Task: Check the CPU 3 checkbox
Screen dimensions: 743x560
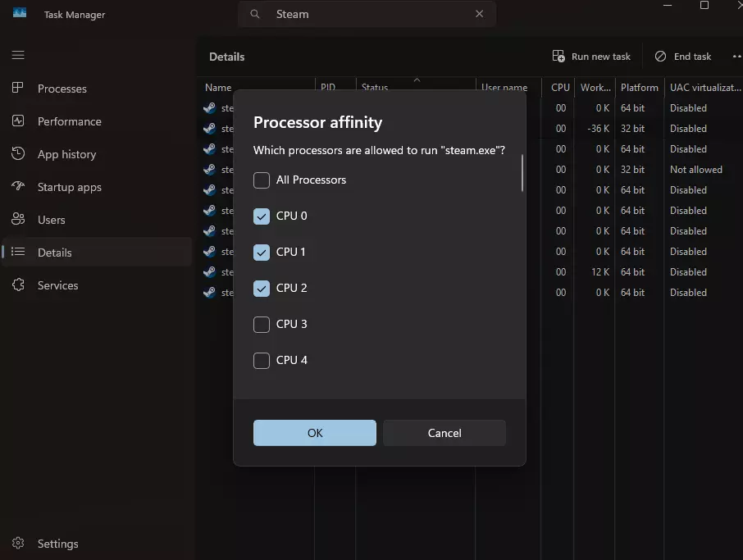Action: [x=262, y=325]
